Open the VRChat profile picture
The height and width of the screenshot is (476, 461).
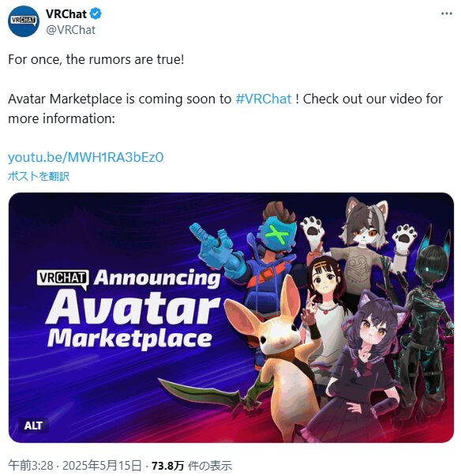point(24,21)
